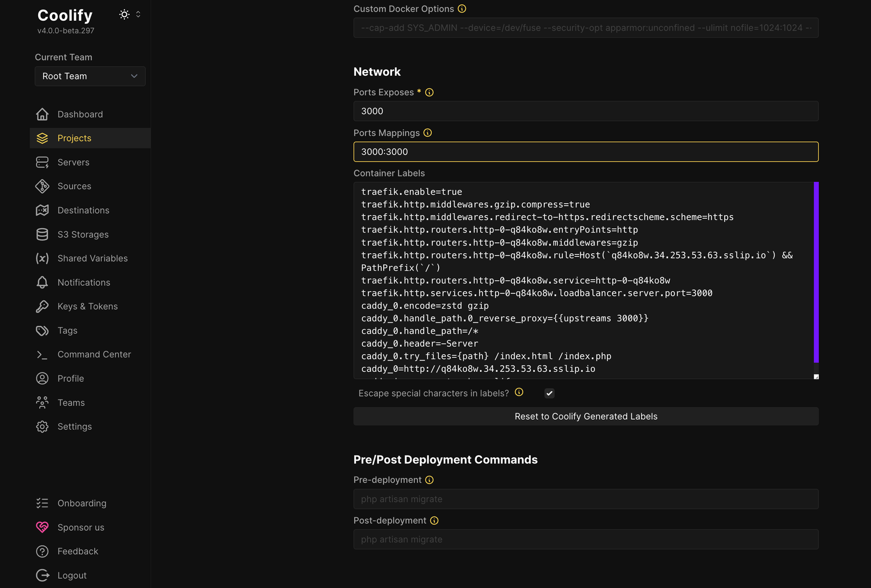Image resolution: width=871 pixels, height=588 pixels.
Task: Toggle the light/dark theme sun icon
Action: [124, 14]
